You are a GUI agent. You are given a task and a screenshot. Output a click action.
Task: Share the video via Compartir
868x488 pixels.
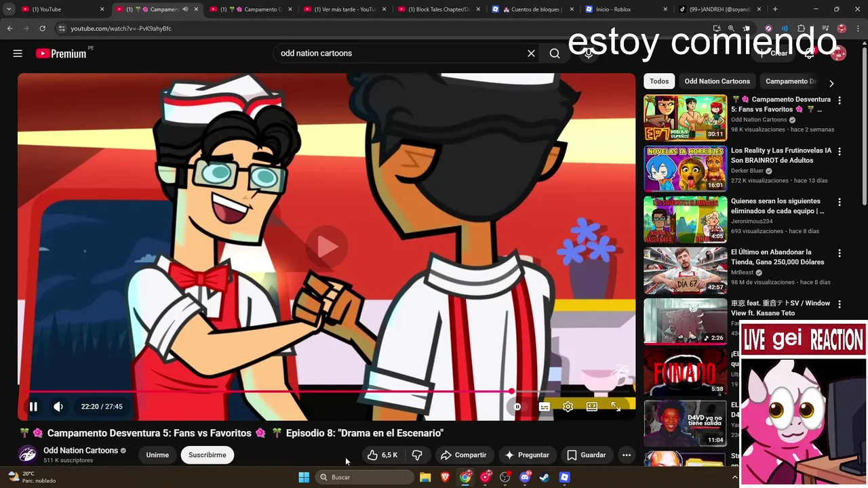coord(463,455)
